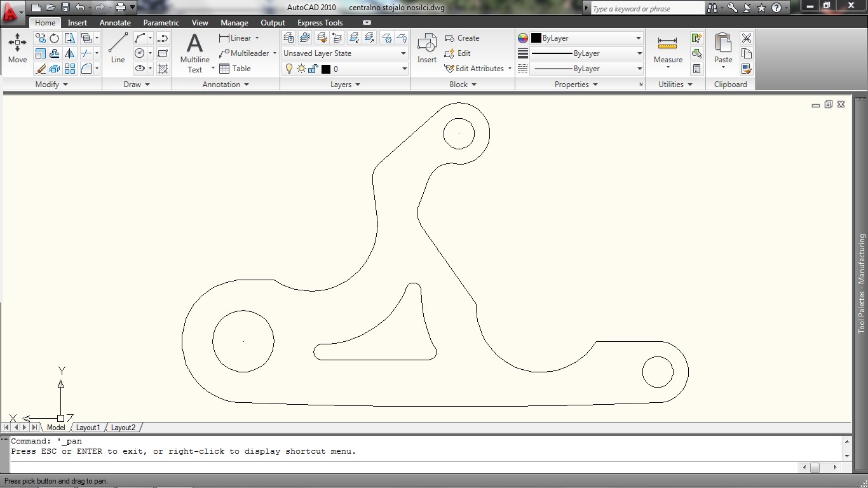
Task: Select the Fillet tool
Action: coord(86,69)
